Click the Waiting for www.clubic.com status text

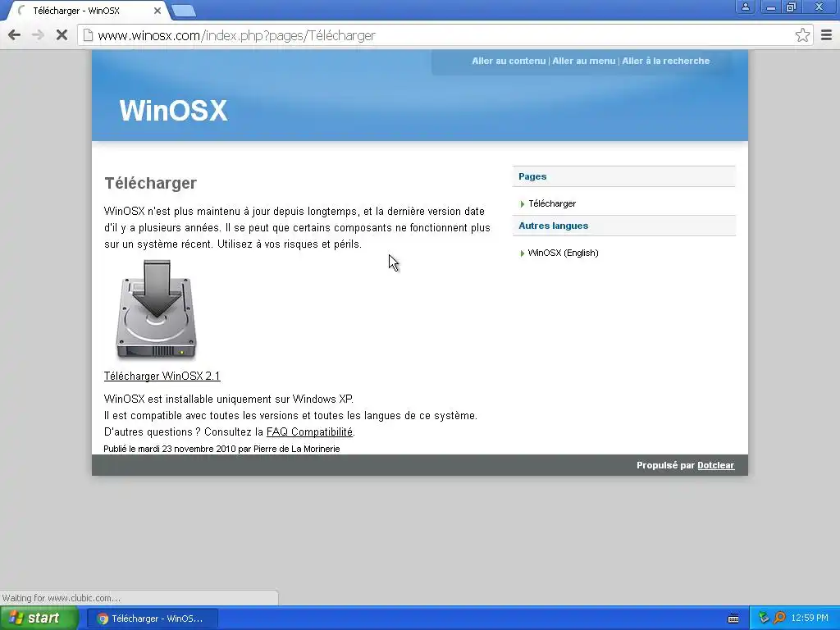click(61, 598)
